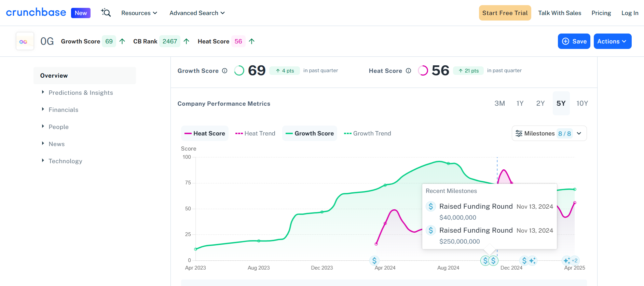Click the Log In link

coord(630,13)
